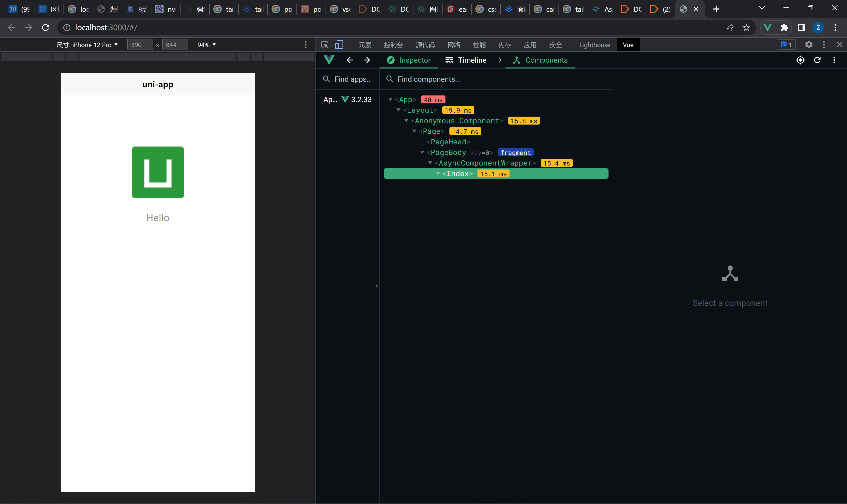Open a new browser tab
This screenshot has height=504, width=847.
716,9
